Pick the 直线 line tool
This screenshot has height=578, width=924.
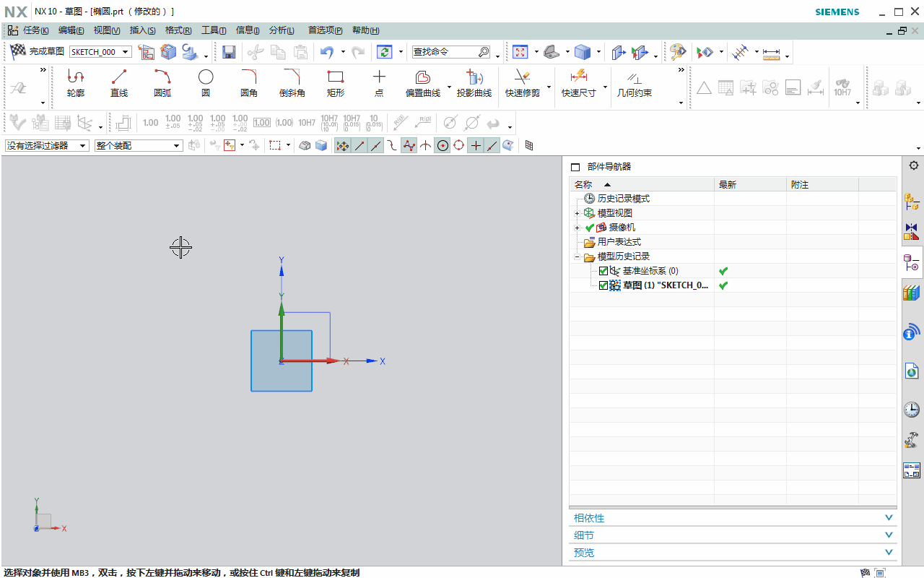[x=119, y=84]
